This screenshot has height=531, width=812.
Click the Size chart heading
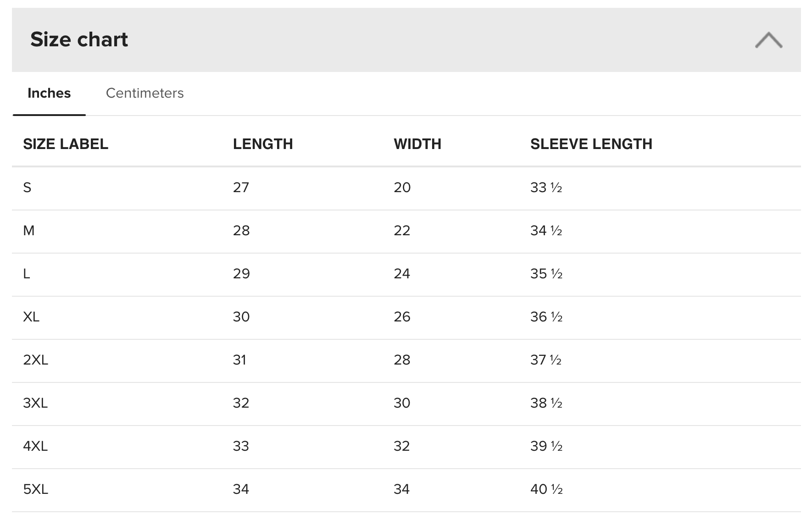pos(79,39)
